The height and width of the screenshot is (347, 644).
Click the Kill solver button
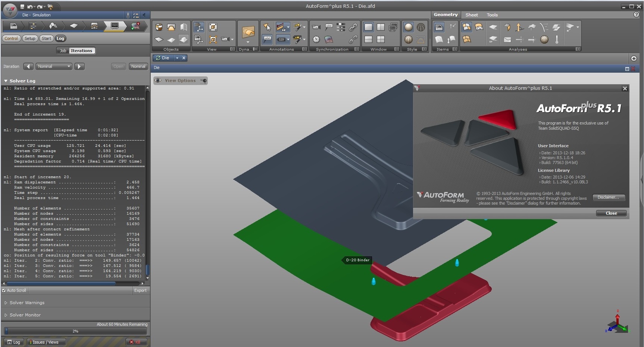(x=136, y=342)
